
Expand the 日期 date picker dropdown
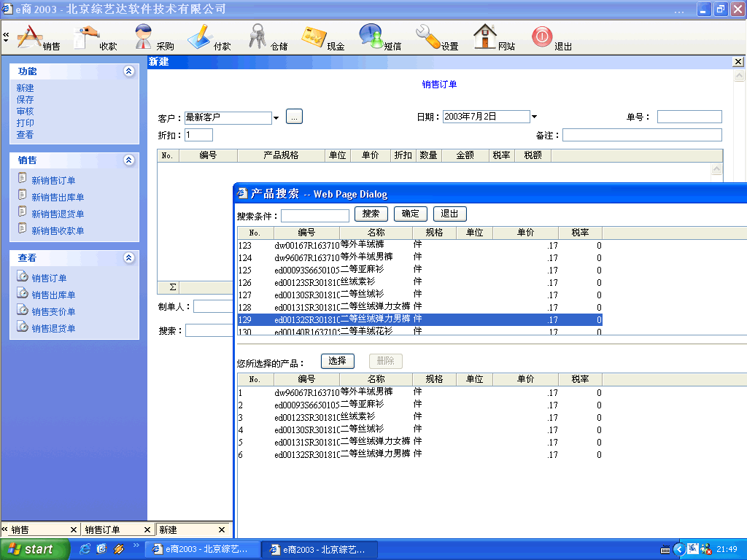pyautogui.click(x=534, y=117)
